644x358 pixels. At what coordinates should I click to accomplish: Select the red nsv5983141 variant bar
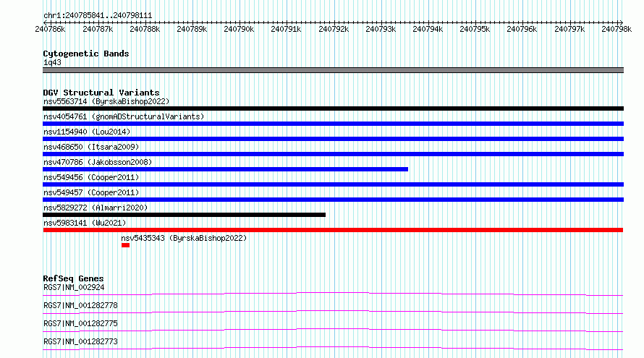pos(333,230)
